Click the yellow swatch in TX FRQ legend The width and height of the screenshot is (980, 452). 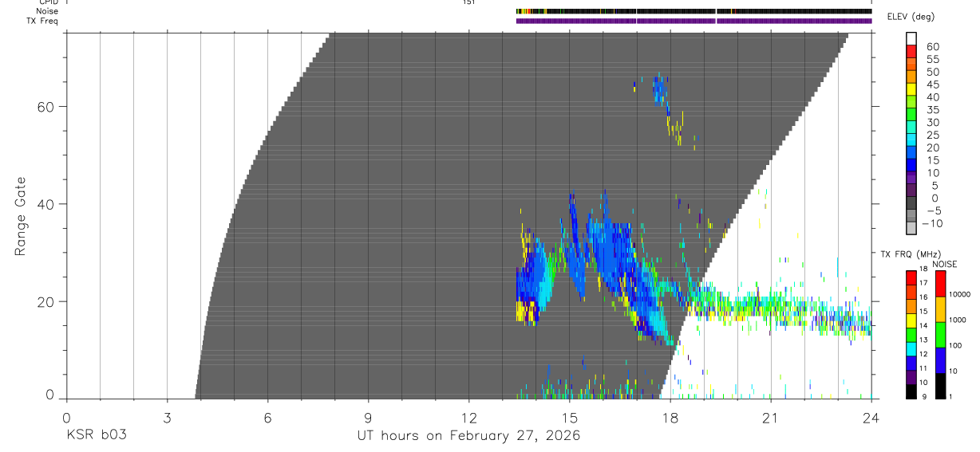tap(911, 320)
